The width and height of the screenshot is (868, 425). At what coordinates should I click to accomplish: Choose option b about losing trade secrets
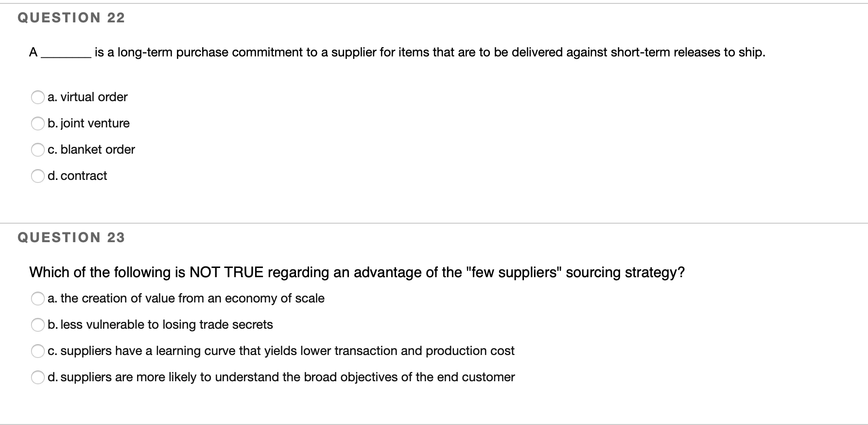click(x=38, y=325)
